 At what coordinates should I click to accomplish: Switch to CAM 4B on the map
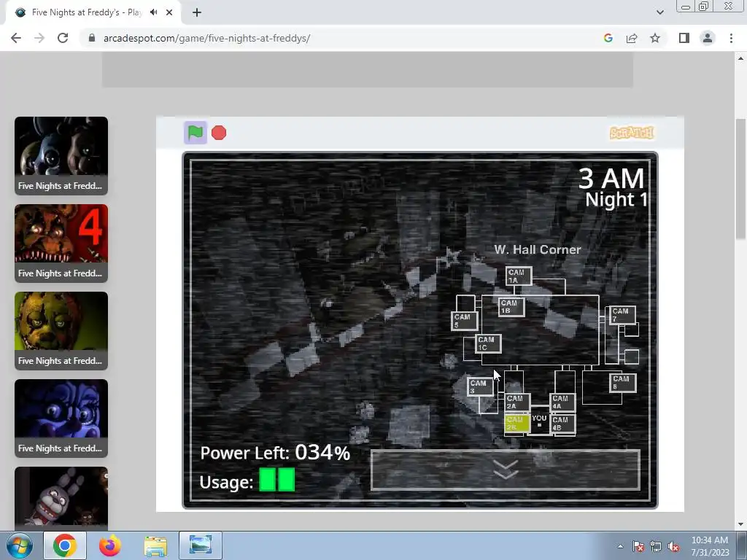[x=562, y=424]
